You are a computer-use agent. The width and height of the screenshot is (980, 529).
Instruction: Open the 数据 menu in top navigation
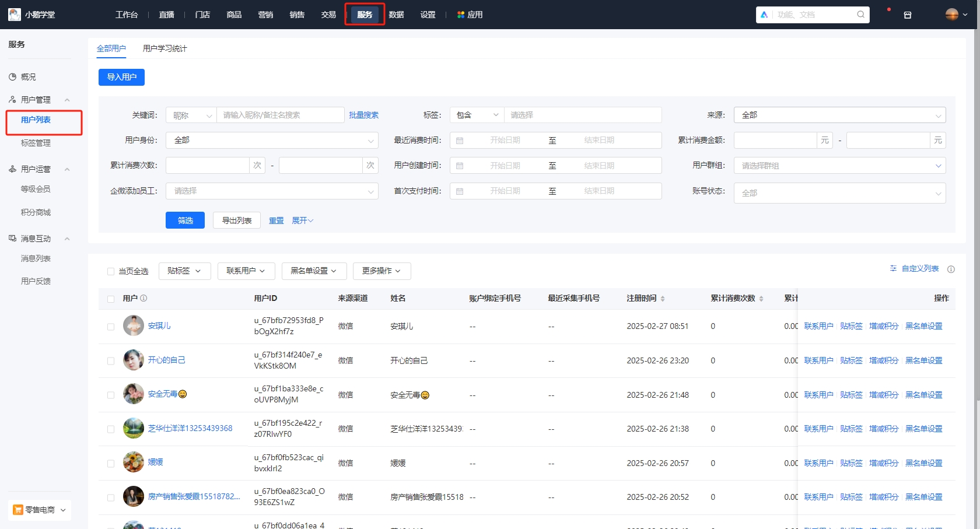396,14
